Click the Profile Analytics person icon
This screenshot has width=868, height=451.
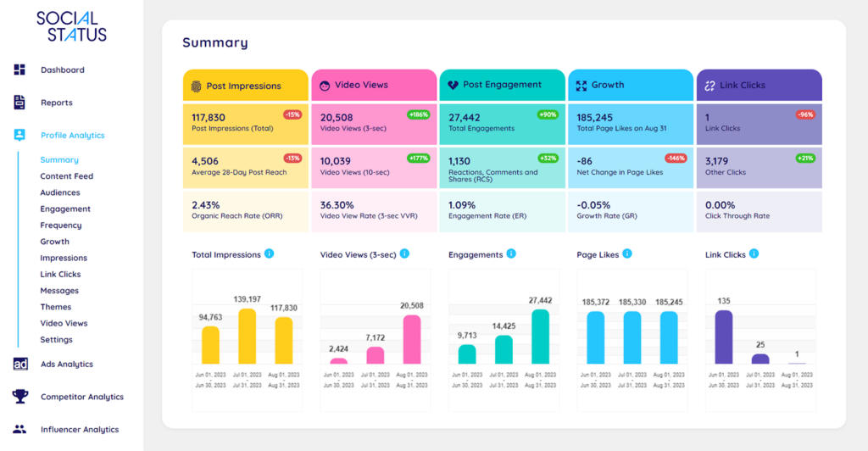19,135
